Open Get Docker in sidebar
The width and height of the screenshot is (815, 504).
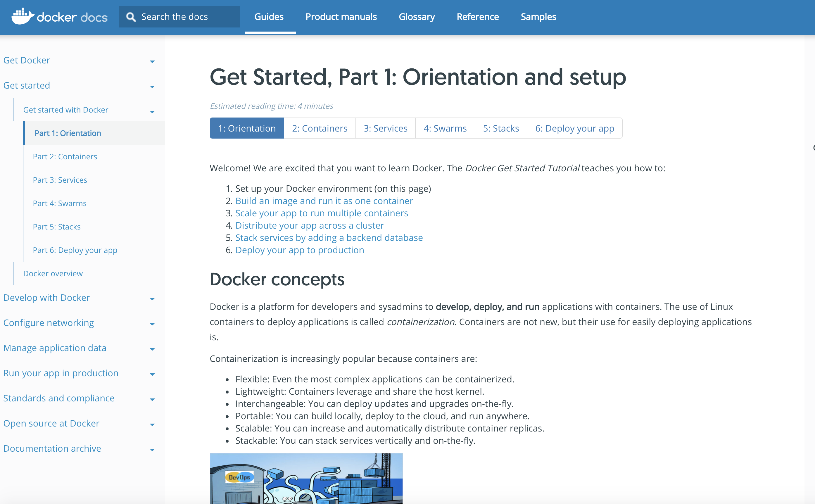point(27,60)
